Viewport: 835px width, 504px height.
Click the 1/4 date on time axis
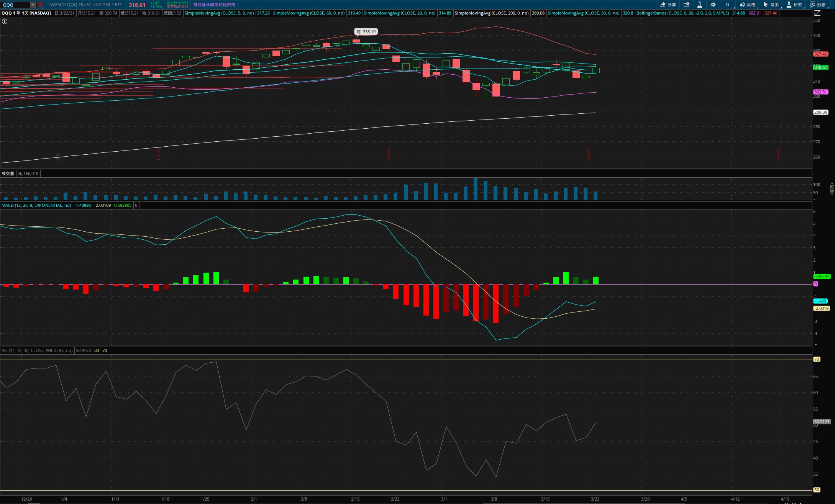click(64, 499)
